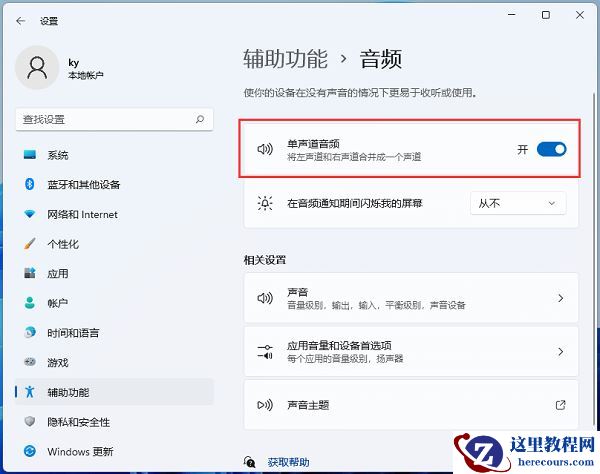Viewport: 600px width, 474px height.
Task: Click the 将左声道和右声道合并成一个声道 description
Action: pos(354,156)
